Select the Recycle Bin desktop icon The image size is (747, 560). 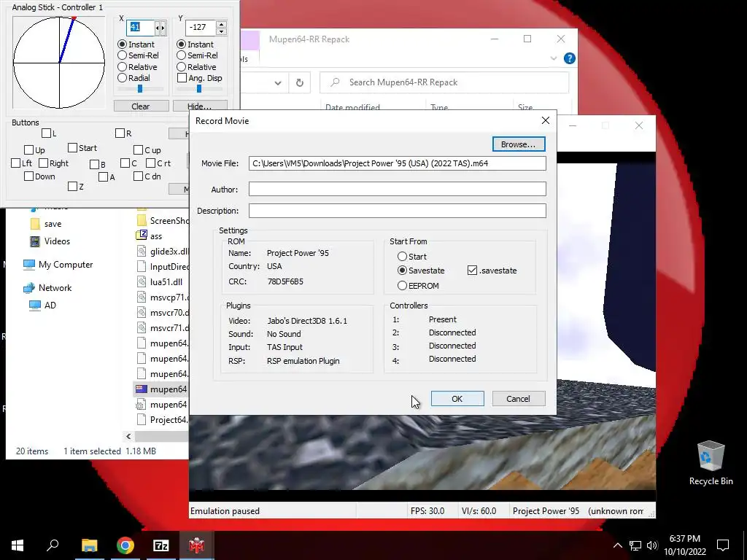pos(711,463)
